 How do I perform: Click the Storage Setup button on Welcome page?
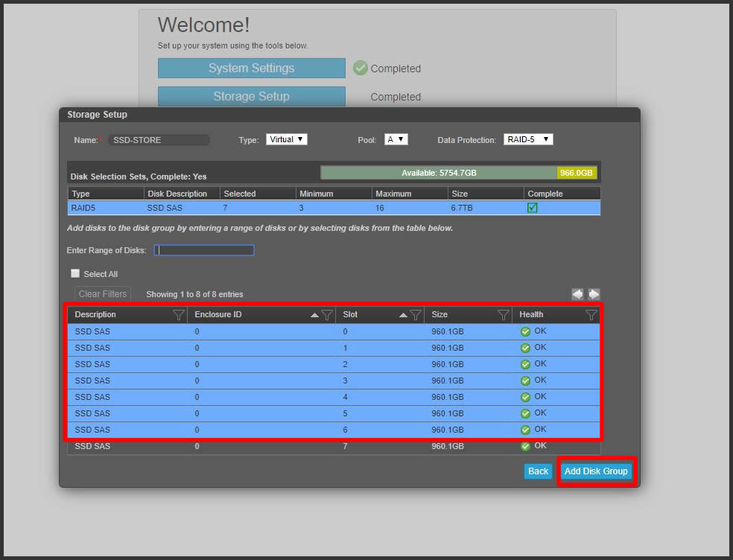(x=252, y=96)
